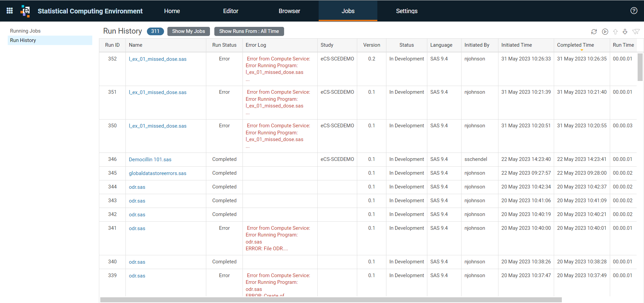Open the help question mark icon

[634, 11]
